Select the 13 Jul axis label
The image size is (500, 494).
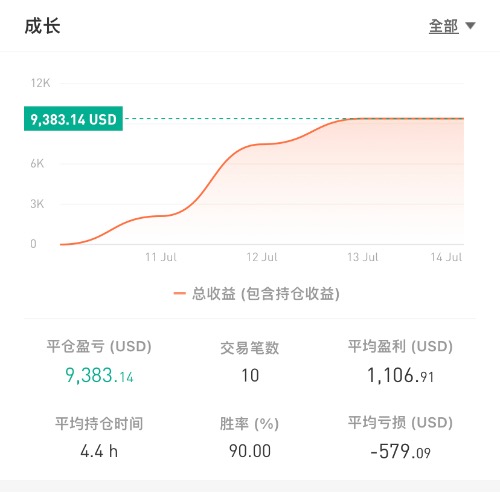363,257
